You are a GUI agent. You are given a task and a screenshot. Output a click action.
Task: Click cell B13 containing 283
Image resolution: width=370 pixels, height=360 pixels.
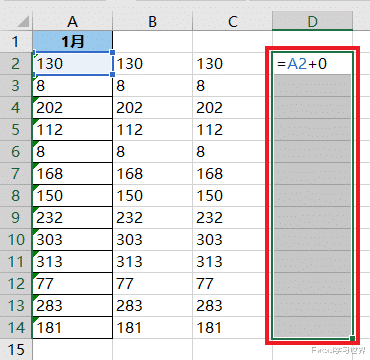(152, 305)
